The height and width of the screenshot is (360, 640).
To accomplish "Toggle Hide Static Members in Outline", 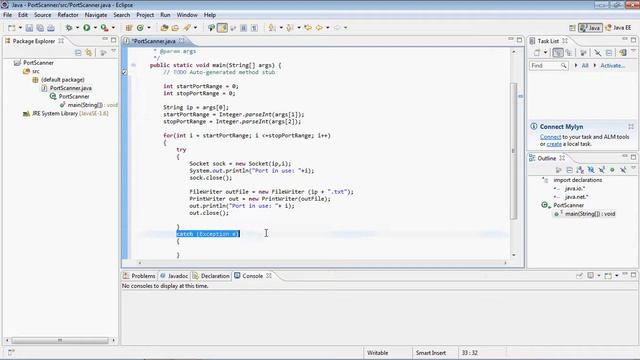I will tap(601, 170).
